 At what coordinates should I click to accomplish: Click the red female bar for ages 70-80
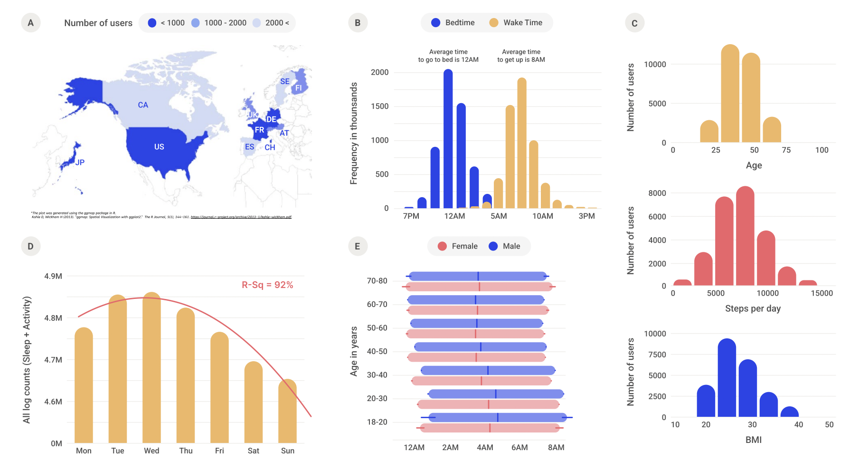(479, 287)
